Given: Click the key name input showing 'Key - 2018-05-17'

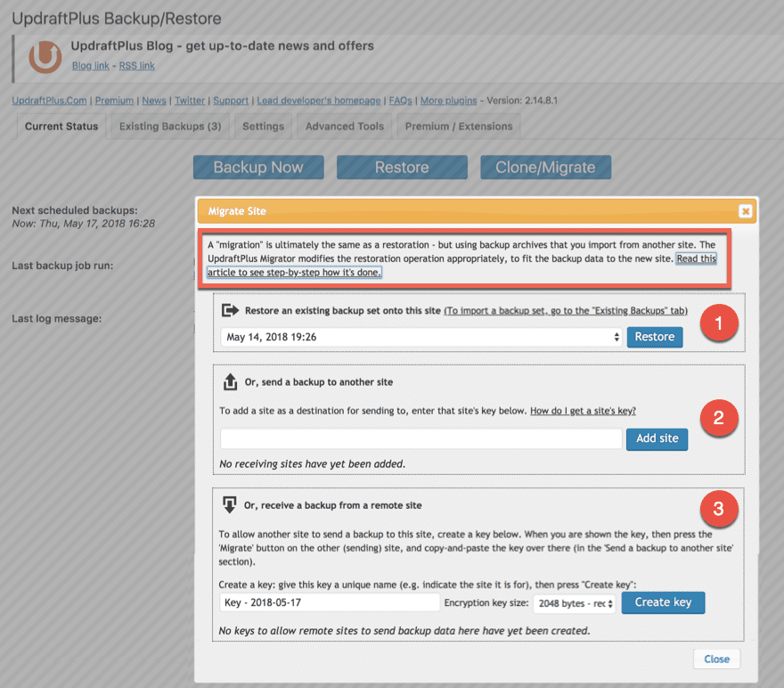Looking at the screenshot, I should point(330,602).
